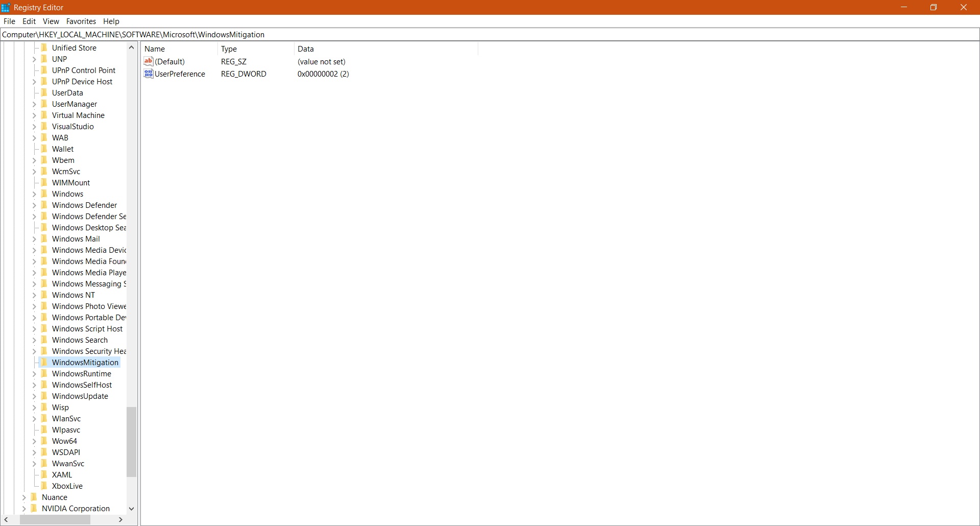Click the WIMMount folder icon
The image size is (980, 526).
click(x=44, y=183)
